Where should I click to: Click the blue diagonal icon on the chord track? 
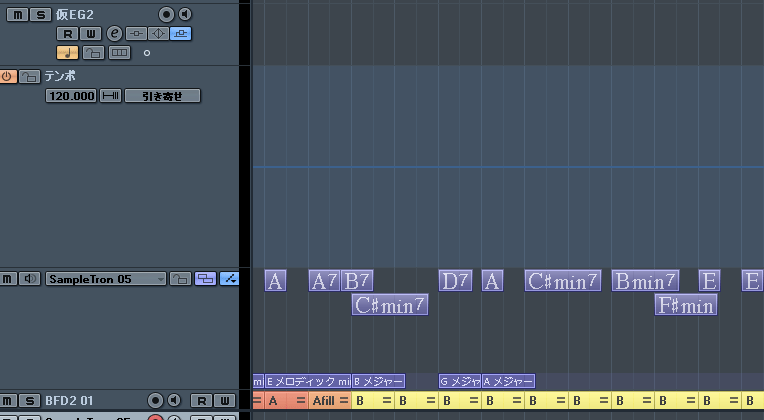229,279
